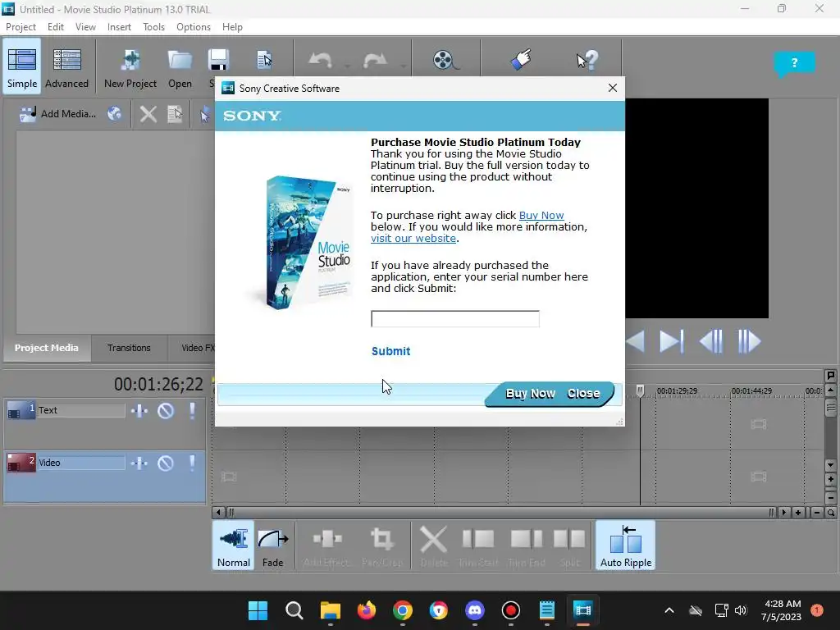840x630 pixels.
Task: Open undo history dropdown arrow
Action: pos(347,66)
